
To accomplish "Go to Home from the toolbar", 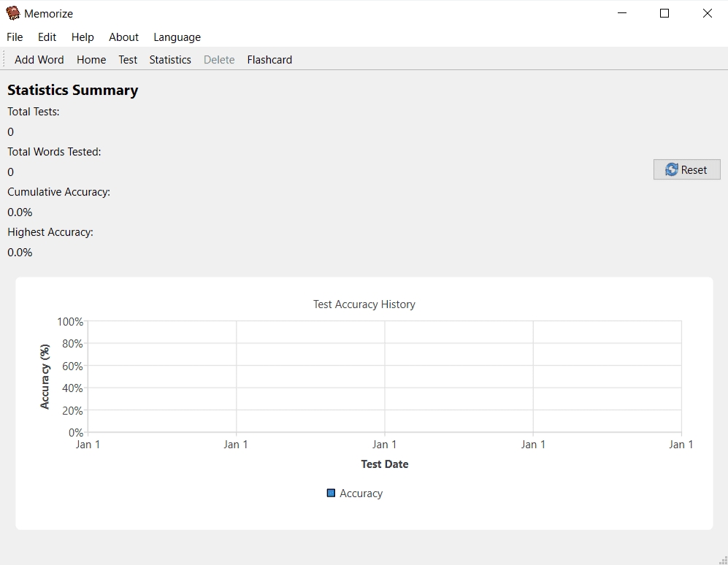I will pyautogui.click(x=91, y=60).
